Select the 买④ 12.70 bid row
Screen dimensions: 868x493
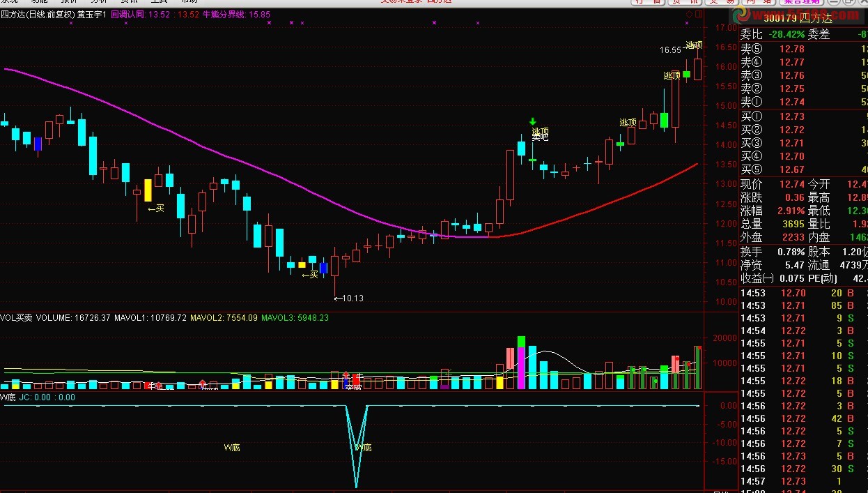click(x=804, y=156)
